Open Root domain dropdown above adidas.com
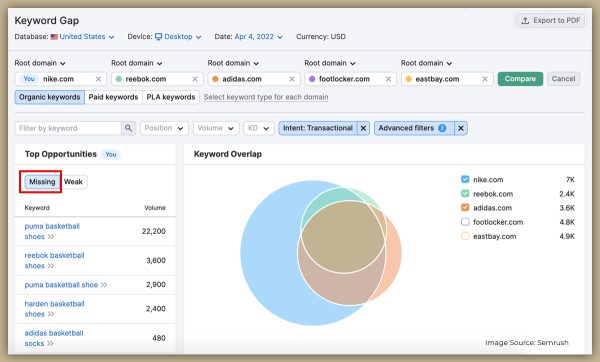The image size is (600, 362). [233, 63]
